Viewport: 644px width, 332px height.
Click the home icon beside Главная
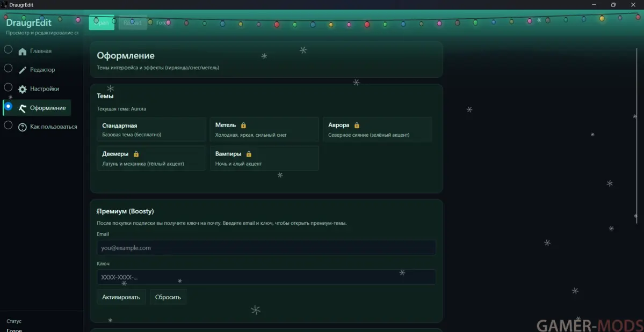(22, 52)
